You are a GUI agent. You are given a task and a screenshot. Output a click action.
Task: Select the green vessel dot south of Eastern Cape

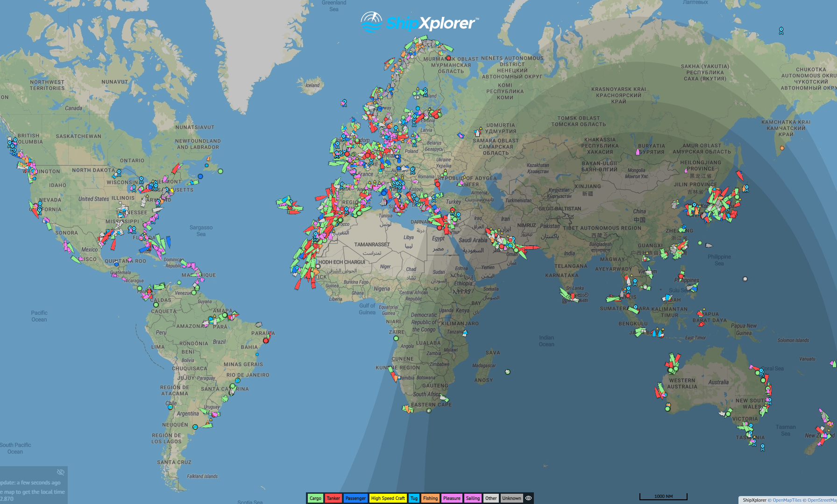pos(428,411)
